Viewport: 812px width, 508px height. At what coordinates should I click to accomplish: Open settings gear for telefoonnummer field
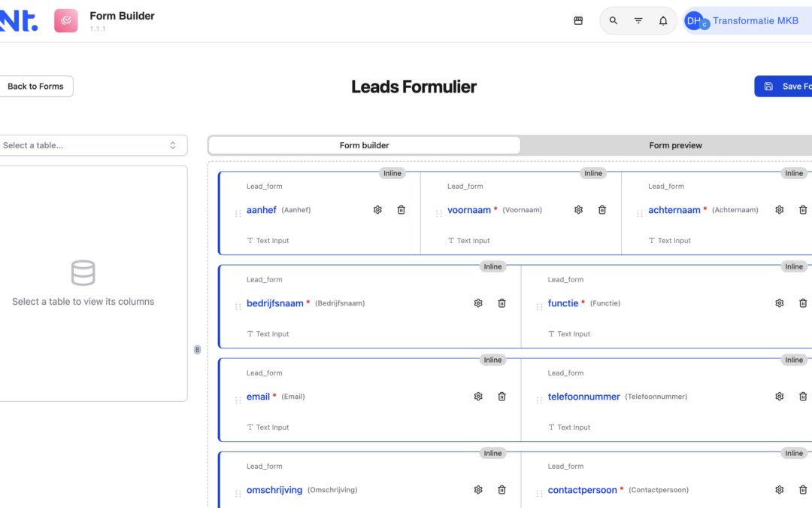[780, 397]
